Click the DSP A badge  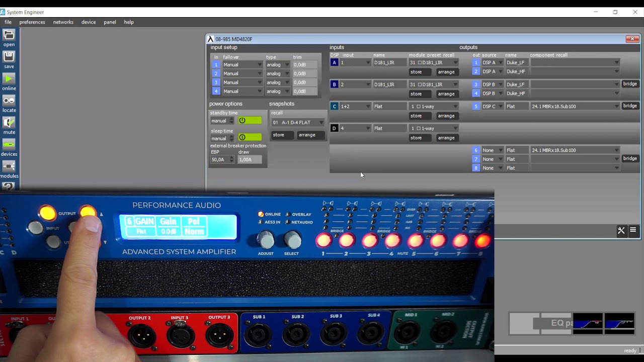pyautogui.click(x=334, y=62)
